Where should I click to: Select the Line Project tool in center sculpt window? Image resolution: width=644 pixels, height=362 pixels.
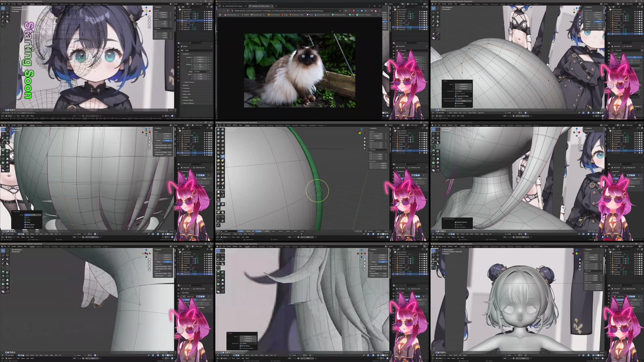click(x=218, y=200)
